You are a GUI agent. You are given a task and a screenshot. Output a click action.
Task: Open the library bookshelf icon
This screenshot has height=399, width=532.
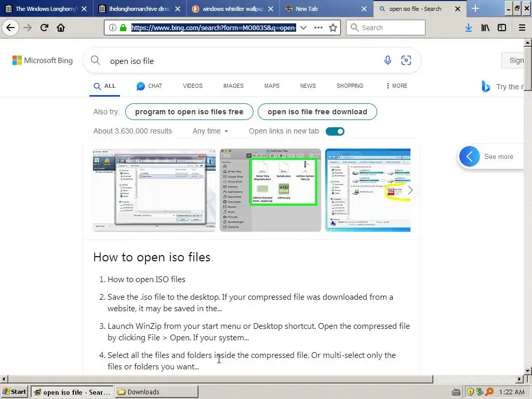(x=485, y=28)
